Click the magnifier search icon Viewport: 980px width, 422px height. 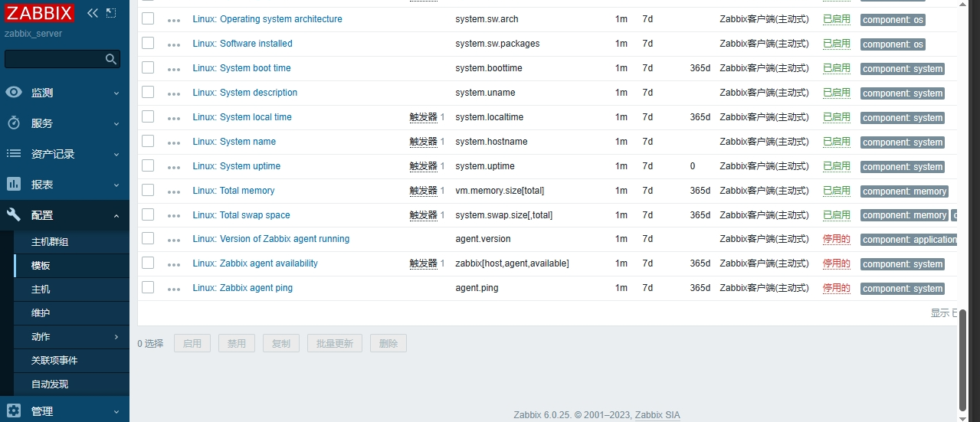click(111, 59)
